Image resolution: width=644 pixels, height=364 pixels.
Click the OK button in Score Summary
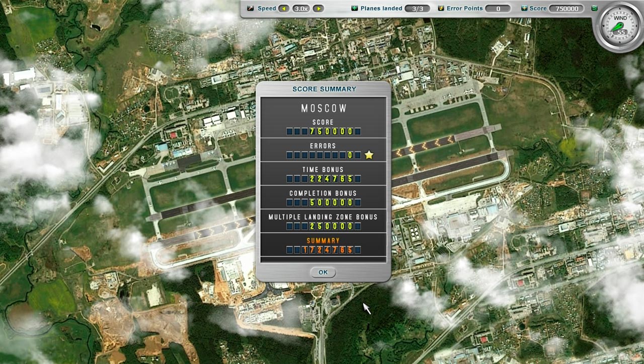323,272
